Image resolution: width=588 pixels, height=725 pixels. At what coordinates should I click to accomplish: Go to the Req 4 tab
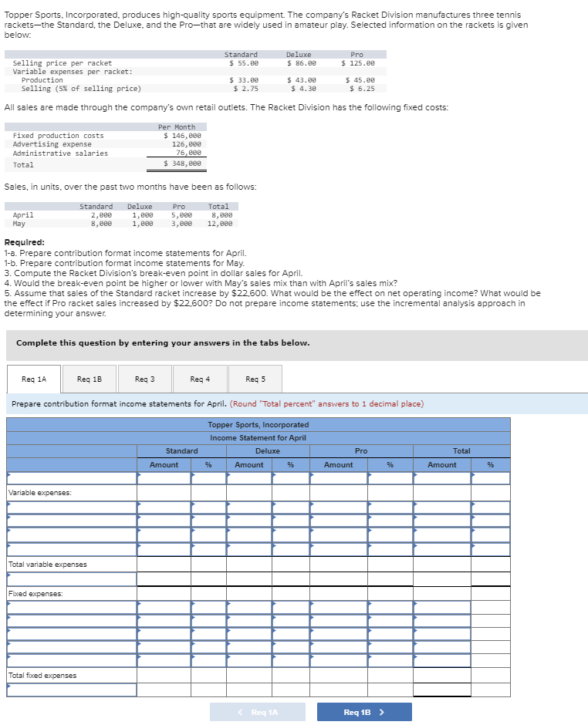click(200, 379)
